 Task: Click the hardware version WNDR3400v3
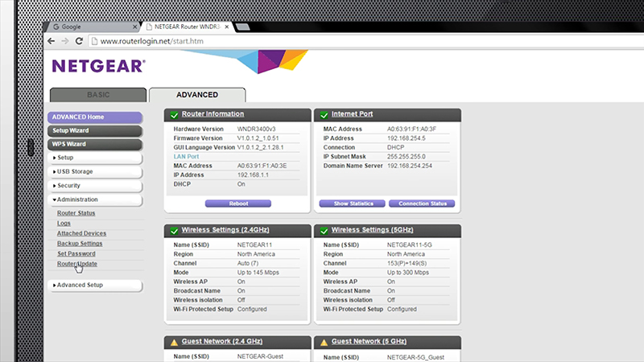click(256, 129)
